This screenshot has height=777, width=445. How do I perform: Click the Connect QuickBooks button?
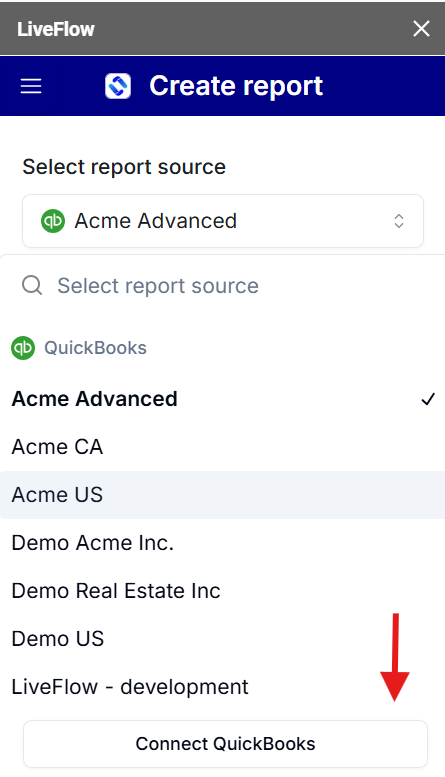tap(225, 744)
